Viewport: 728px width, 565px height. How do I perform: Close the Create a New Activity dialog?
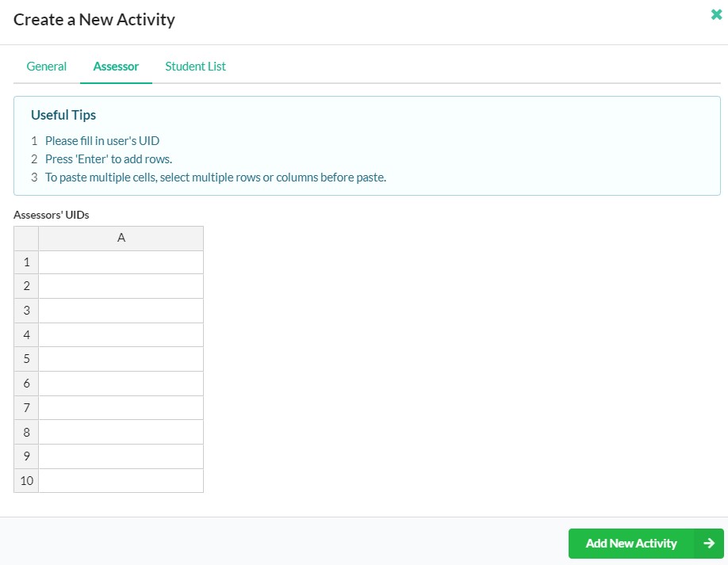716,14
